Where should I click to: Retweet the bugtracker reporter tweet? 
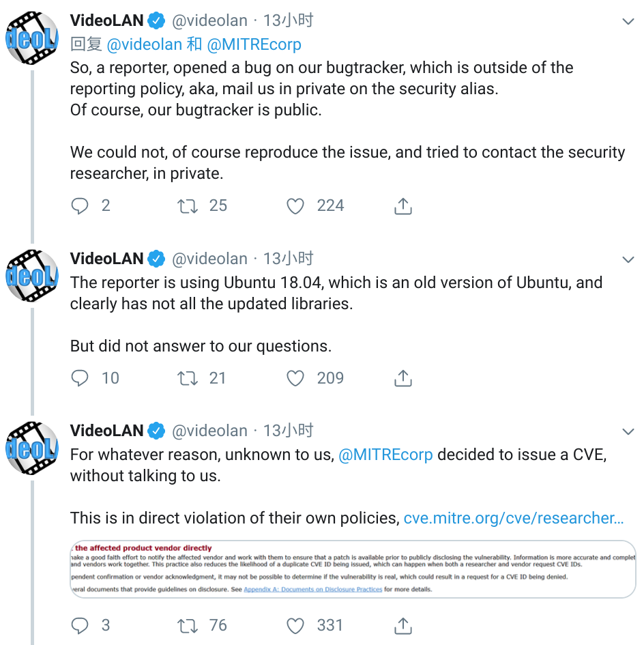[x=188, y=206]
